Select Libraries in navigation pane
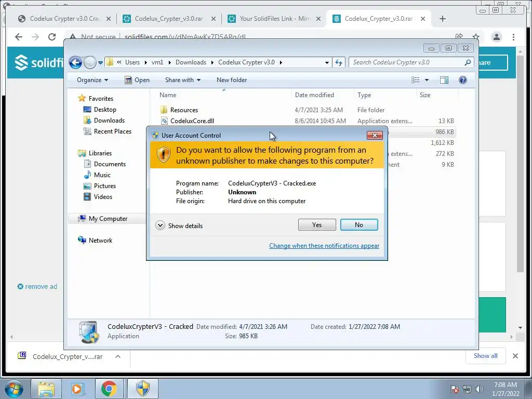Image resolution: width=532 pixels, height=399 pixels. coord(100,153)
